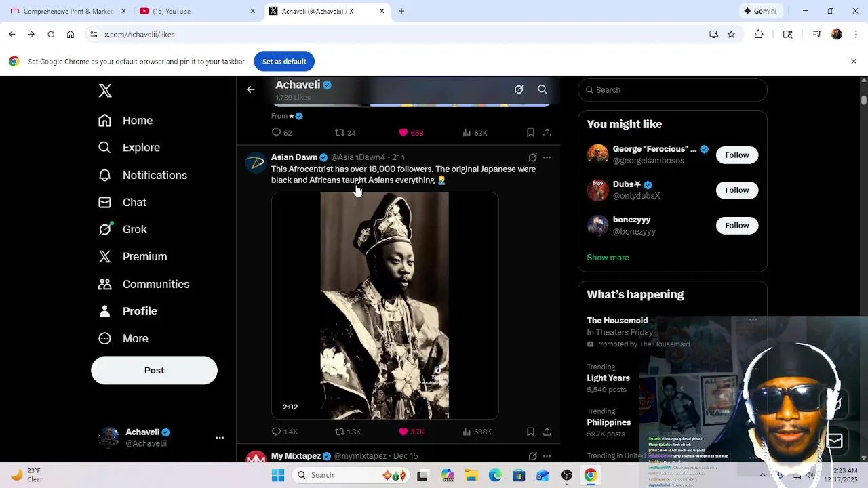The width and height of the screenshot is (868, 488).
Task: Open the Achaveli account switcher ellipsis
Action: pyautogui.click(x=220, y=438)
